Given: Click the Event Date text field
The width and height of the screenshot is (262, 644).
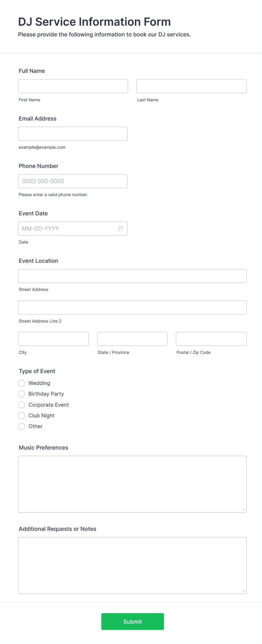Looking at the screenshot, I should tap(65, 229).
